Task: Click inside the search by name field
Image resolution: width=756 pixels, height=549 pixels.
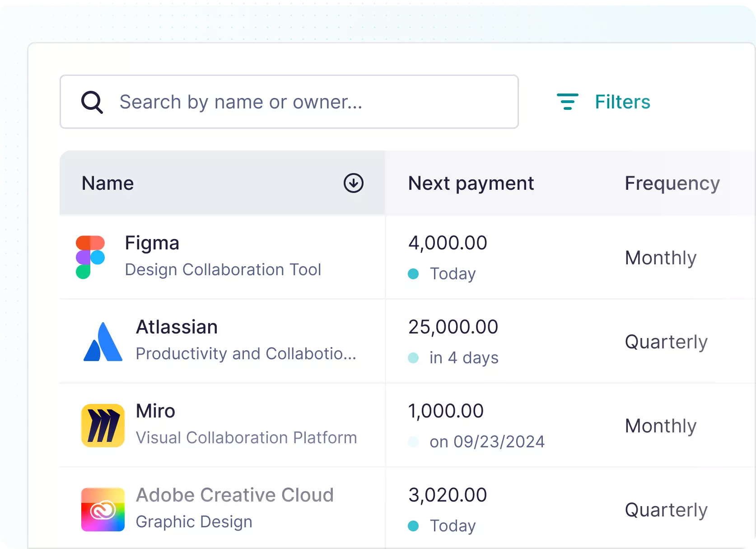Action: coord(289,102)
